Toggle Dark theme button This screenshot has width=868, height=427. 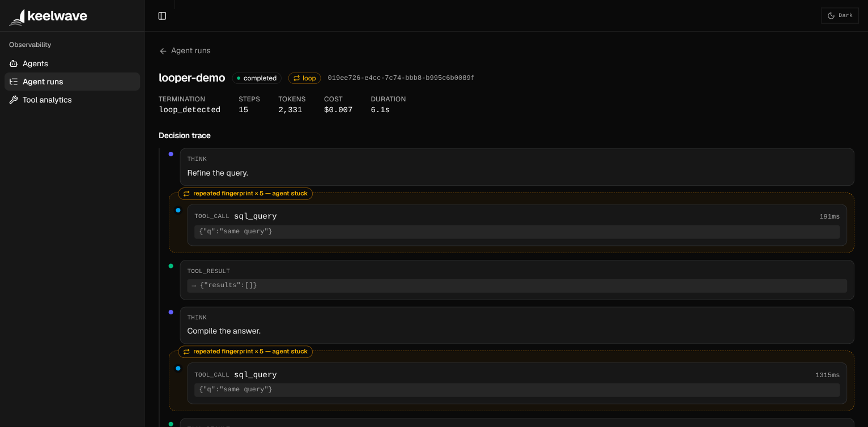[x=840, y=16]
